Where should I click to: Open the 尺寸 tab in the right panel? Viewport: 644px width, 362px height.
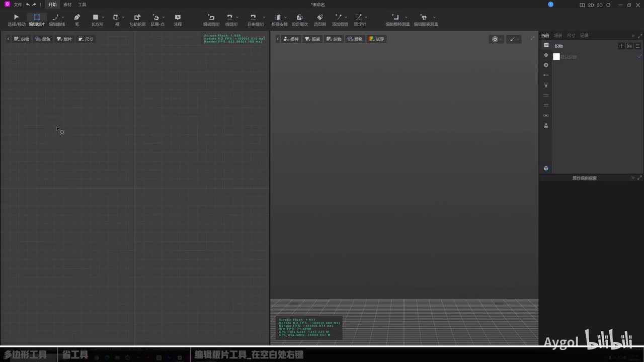[x=571, y=36]
